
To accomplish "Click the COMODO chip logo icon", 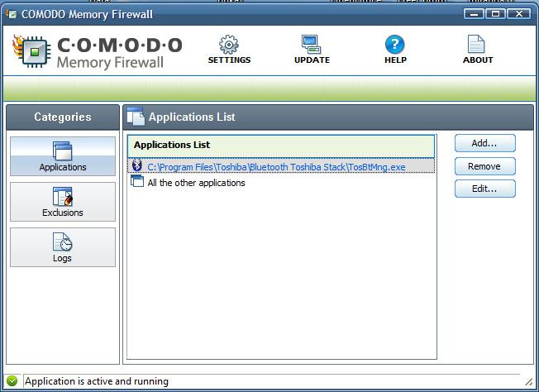I will pyautogui.click(x=33, y=51).
